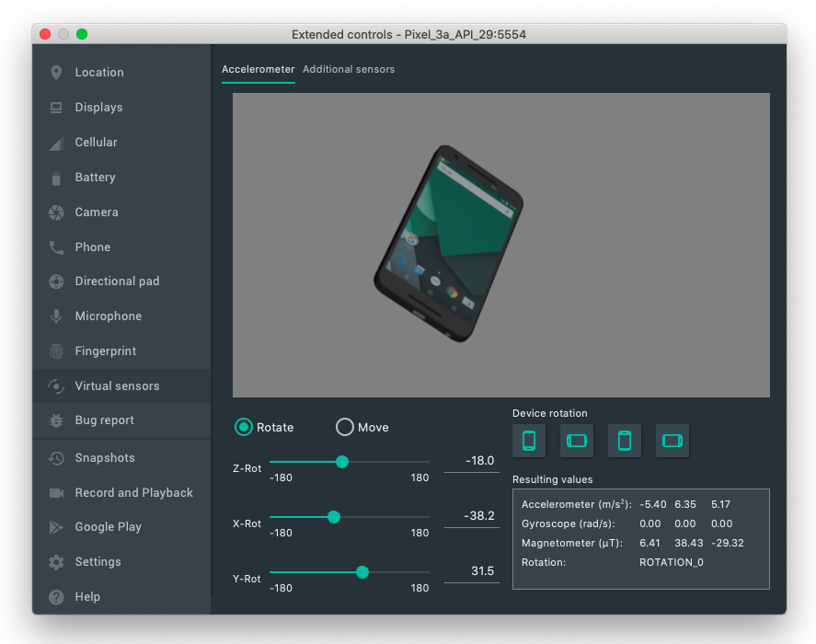Viewport: 816px width, 644px height.
Task: Open the Microphone section
Action: [x=109, y=316]
